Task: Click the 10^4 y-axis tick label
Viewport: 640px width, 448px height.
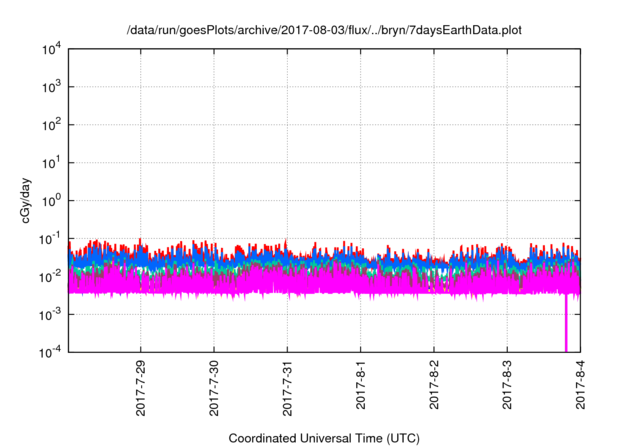Action: pyautogui.click(x=51, y=49)
